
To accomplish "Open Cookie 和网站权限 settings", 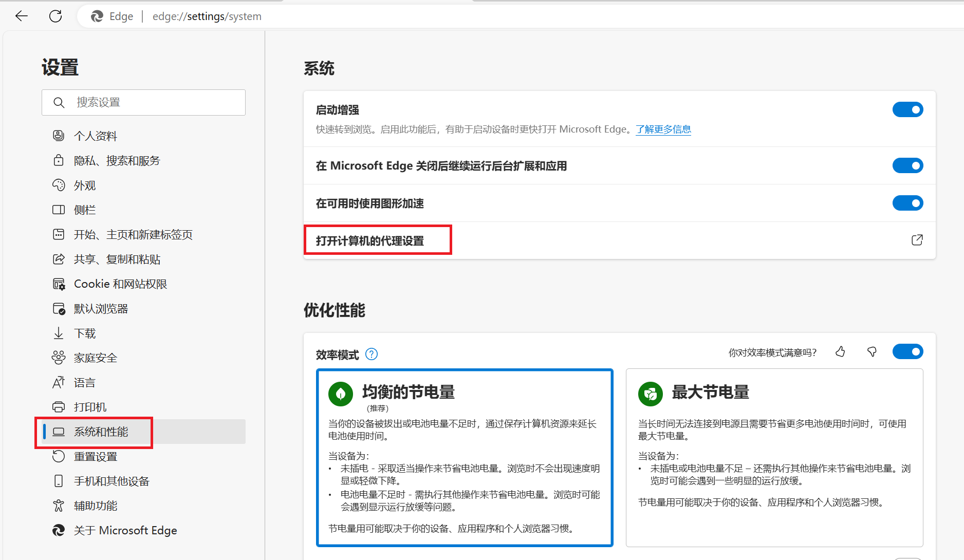I will pyautogui.click(x=144, y=284).
